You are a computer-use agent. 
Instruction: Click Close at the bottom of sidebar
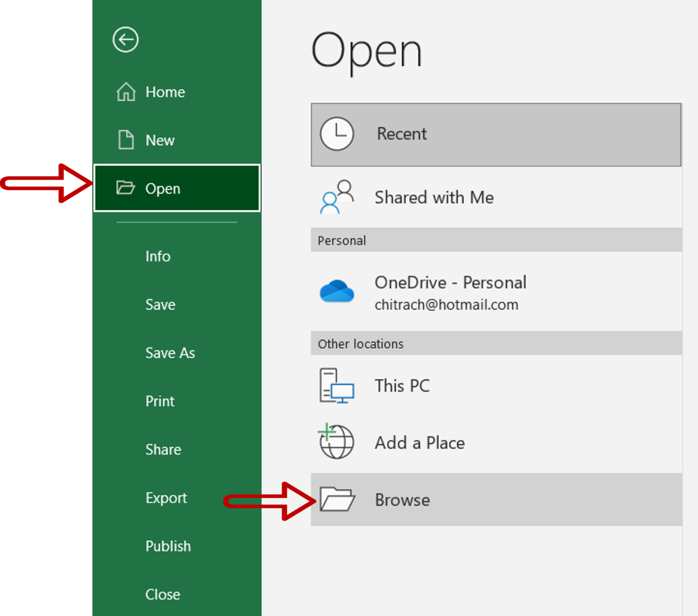click(163, 594)
